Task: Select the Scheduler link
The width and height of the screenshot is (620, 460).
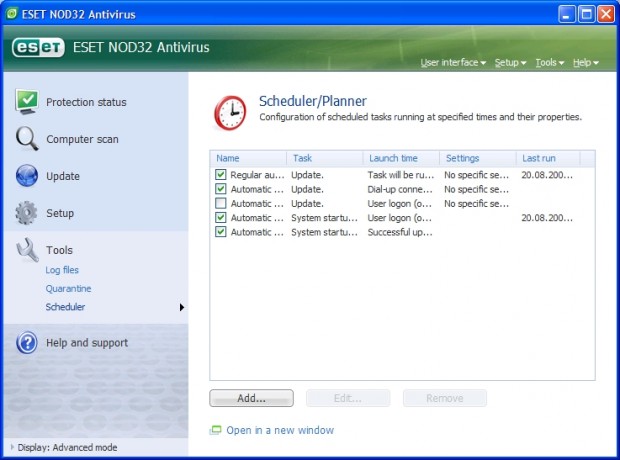Action: point(65,307)
